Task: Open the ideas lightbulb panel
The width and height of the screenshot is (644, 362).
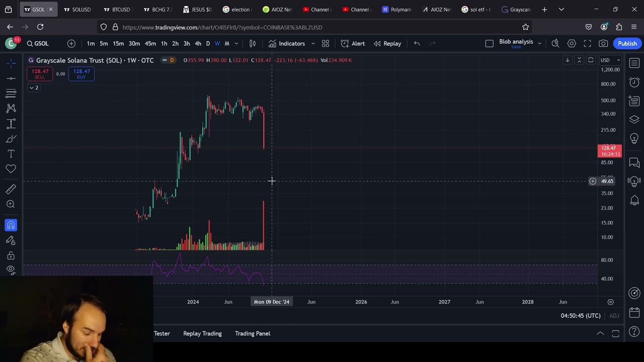Action: (x=634, y=138)
